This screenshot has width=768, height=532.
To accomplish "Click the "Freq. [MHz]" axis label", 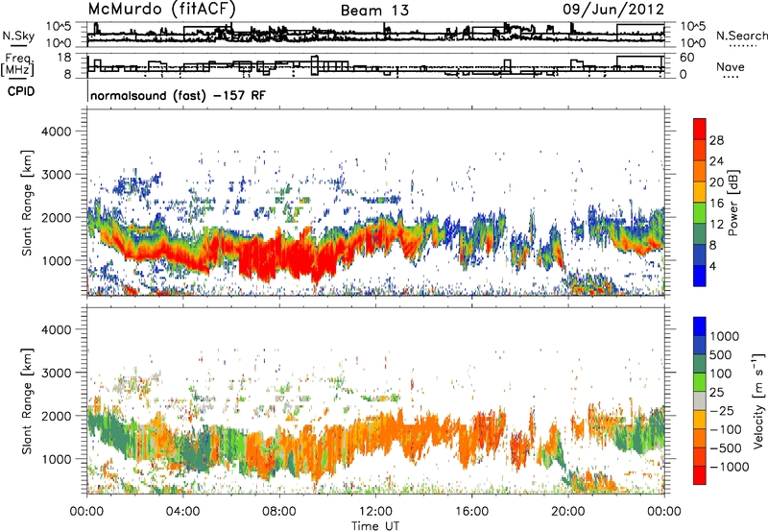I will click(x=17, y=65).
